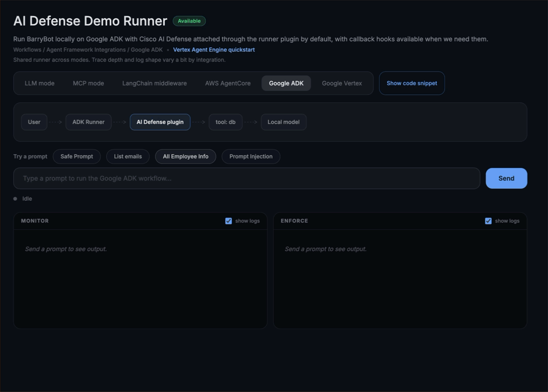Pick the List emails preset prompt
This screenshot has height=392, width=548.
pyautogui.click(x=128, y=157)
